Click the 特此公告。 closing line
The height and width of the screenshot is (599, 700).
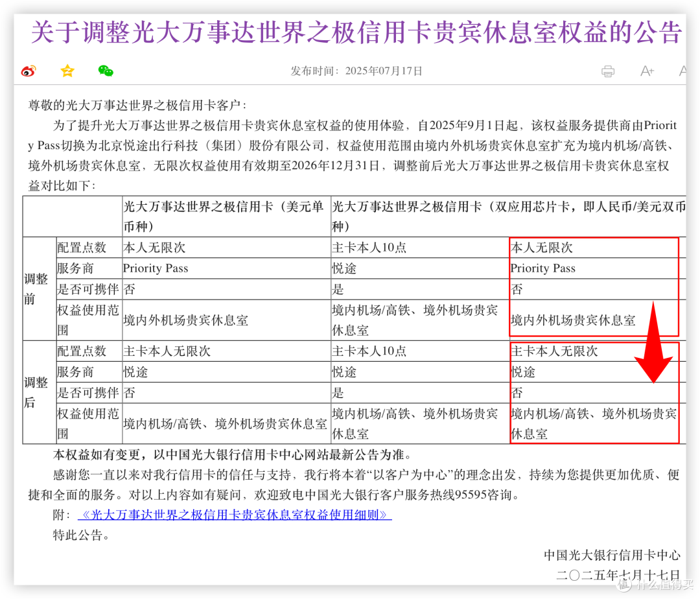81,535
